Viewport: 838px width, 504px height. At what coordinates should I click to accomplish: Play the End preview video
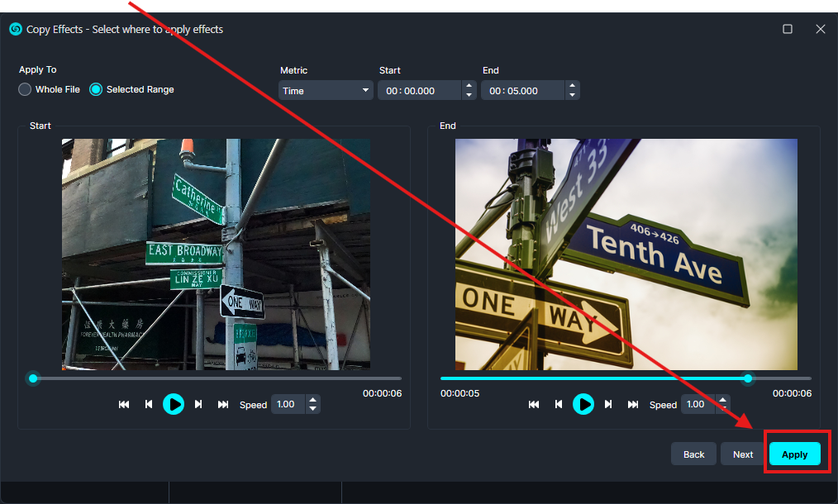pyautogui.click(x=583, y=404)
